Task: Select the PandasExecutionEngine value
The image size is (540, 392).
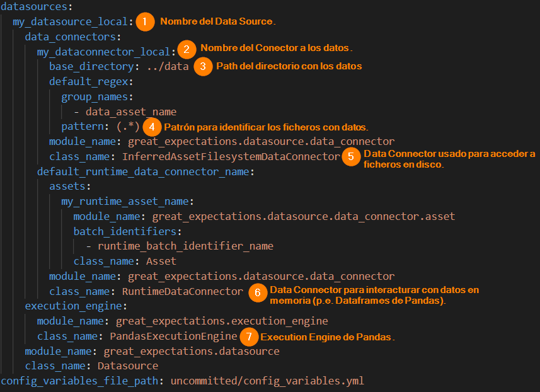Action: (x=173, y=336)
